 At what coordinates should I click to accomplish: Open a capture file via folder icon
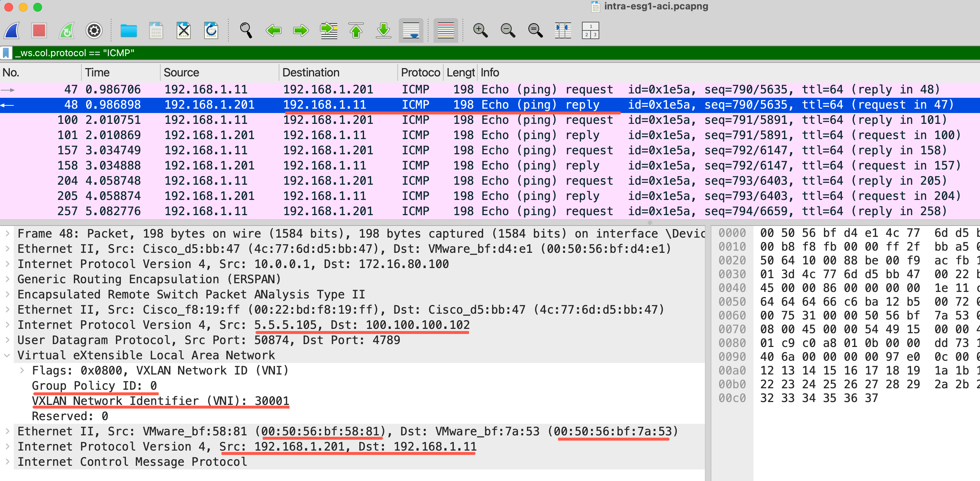point(128,30)
